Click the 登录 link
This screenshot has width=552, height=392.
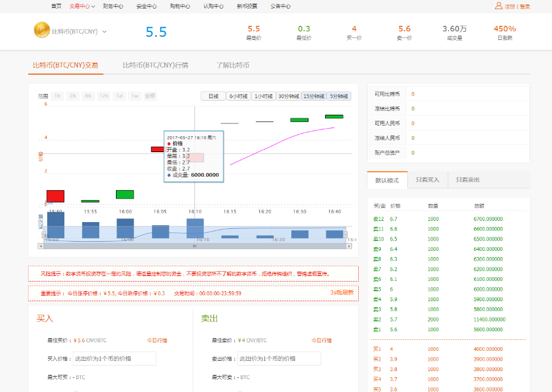524,6
